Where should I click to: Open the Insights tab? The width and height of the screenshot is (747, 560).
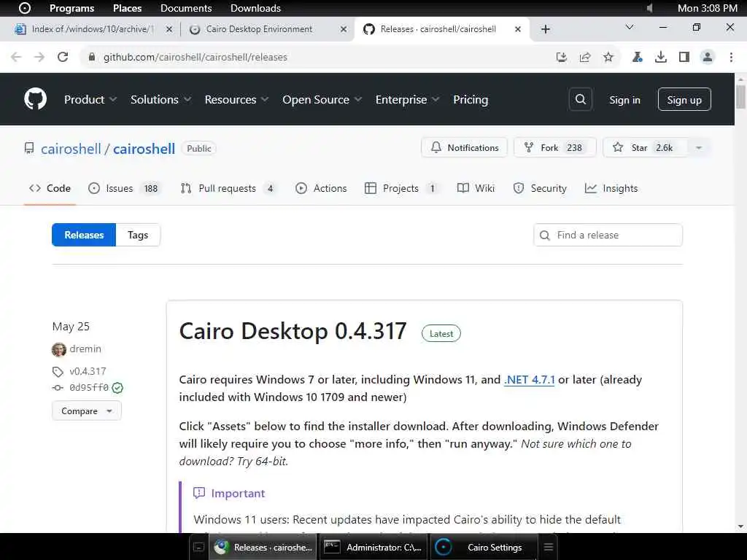coord(611,188)
